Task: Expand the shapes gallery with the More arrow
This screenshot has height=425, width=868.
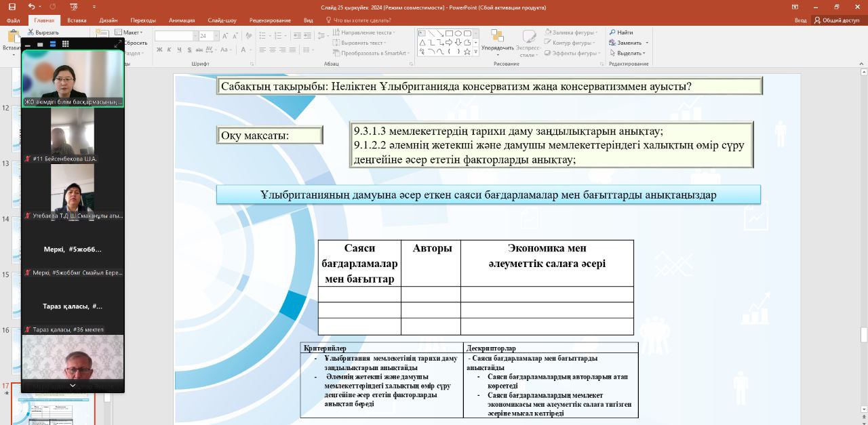Action: (475, 52)
